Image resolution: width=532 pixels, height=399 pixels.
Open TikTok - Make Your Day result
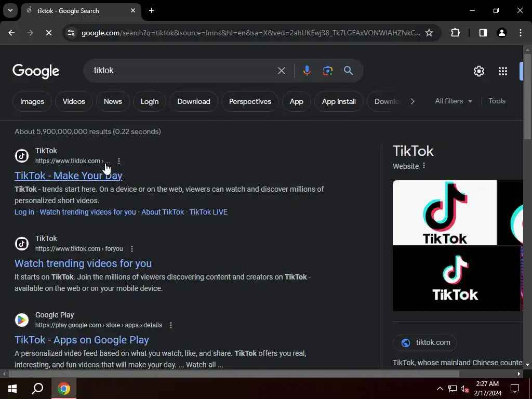68,176
